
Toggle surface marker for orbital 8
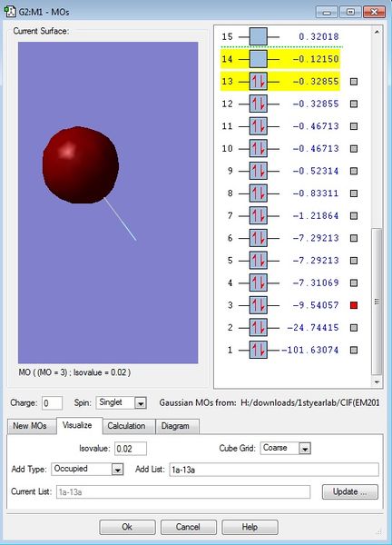[x=354, y=193]
